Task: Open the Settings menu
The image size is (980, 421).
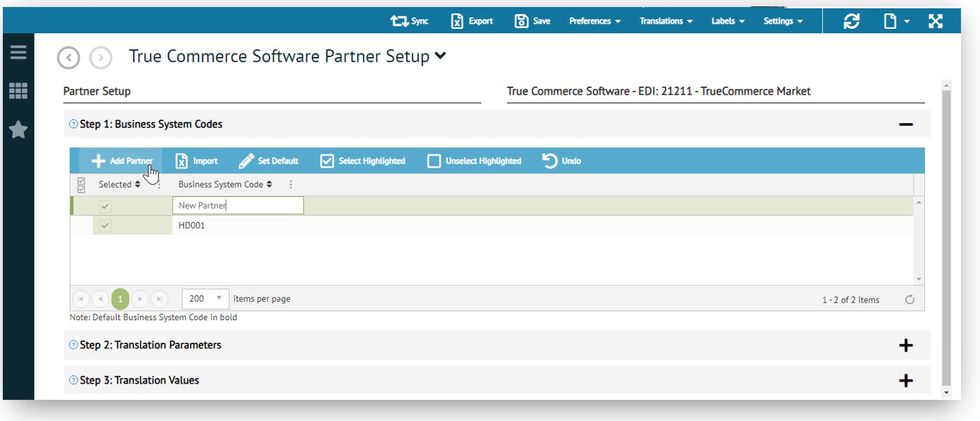Action: pyautogui.click(x=782, y=20)
